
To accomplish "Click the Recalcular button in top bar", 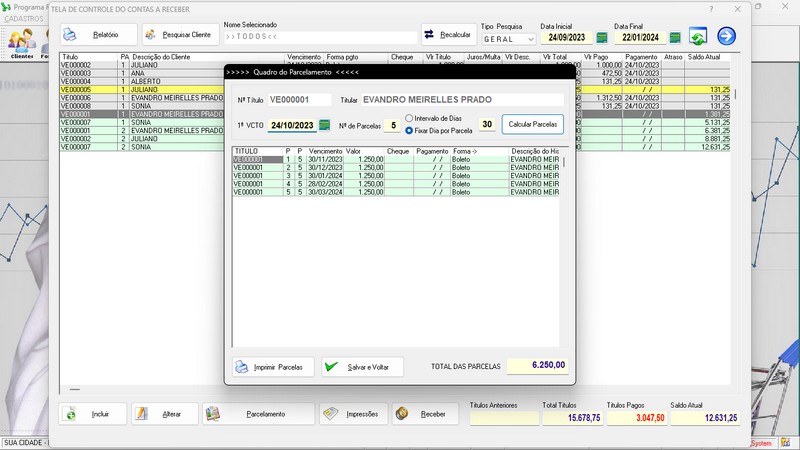I will point(448,35).
